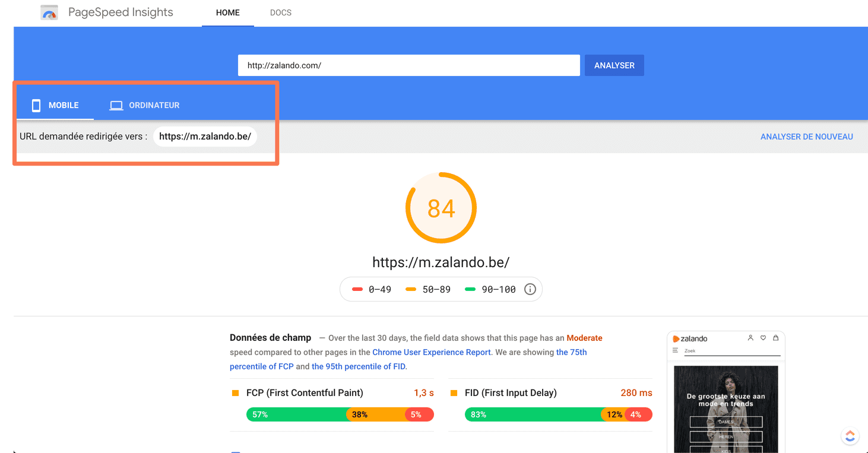Click the zalando logo in page preview
The width and height of the screenshot is (868, 453).
click(x=690, y=338)
